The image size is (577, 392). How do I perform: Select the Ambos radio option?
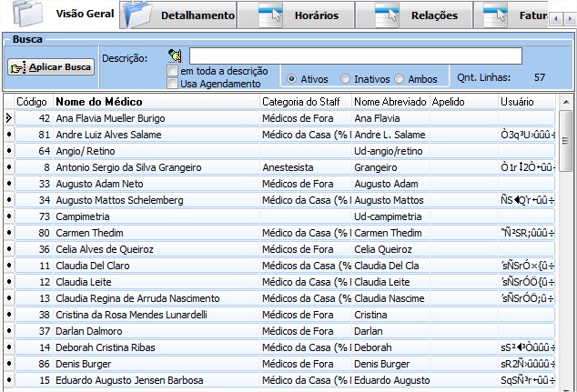[400, 79]
